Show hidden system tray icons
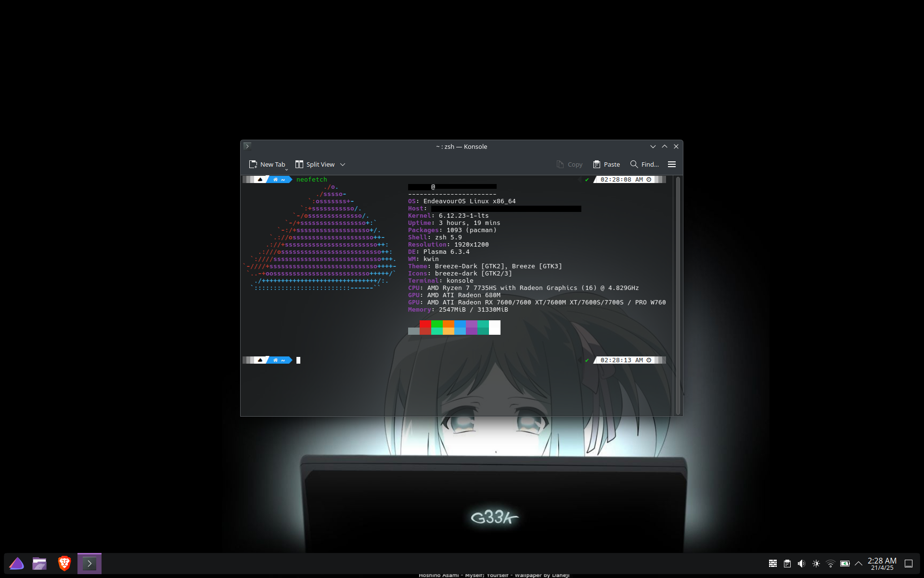 (x=859, y=564)
